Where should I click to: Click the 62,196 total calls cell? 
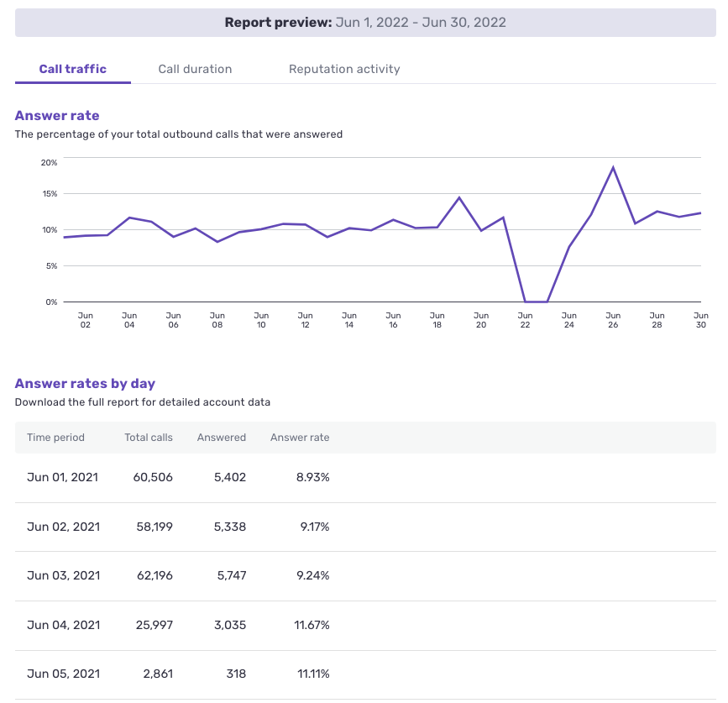tap(153, 575)
